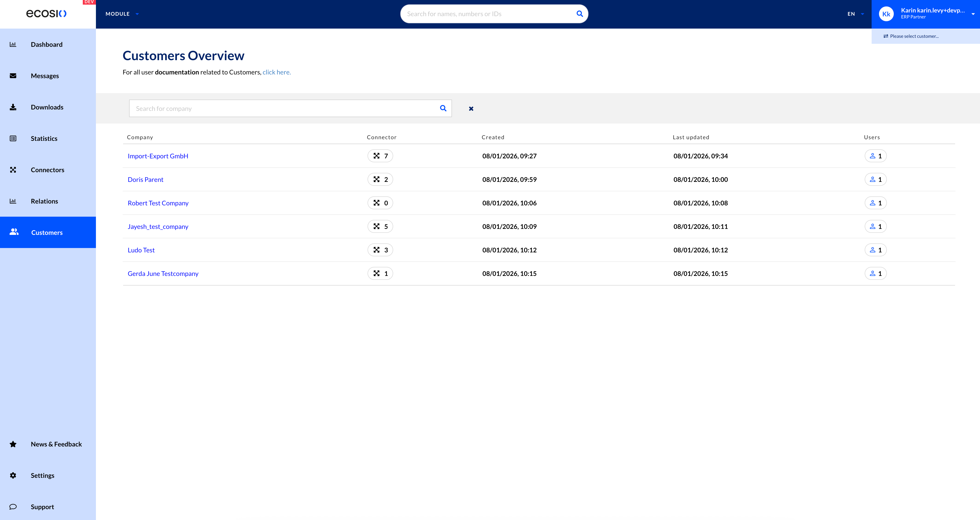The width and height of the screenshot is (980, 520).
Task: Expand the MODULE dropdown
Action: (122, 14)
